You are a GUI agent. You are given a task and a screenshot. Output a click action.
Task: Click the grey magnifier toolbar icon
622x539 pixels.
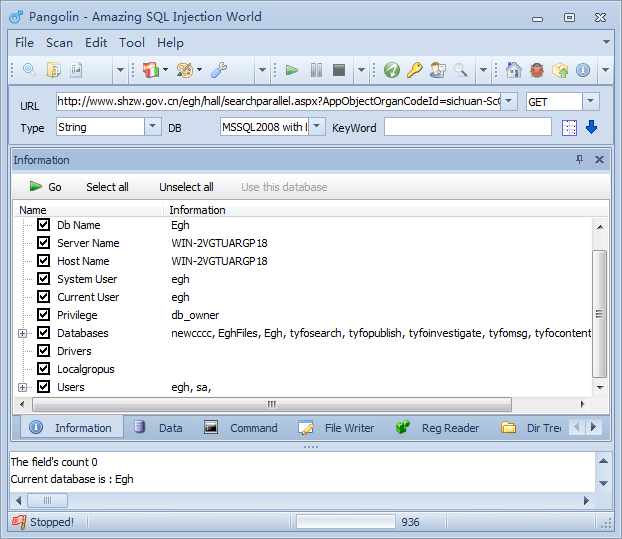[x=460, y=70]
